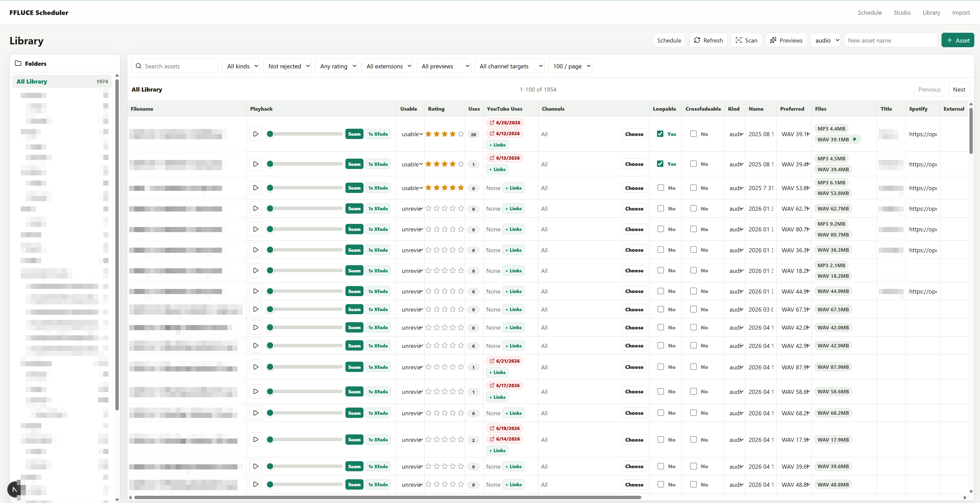The width and height of the screenshot is (980, 503).
Task: Check Loopable for WAV 67.5MB row
Action: click(x=660, y=309)
